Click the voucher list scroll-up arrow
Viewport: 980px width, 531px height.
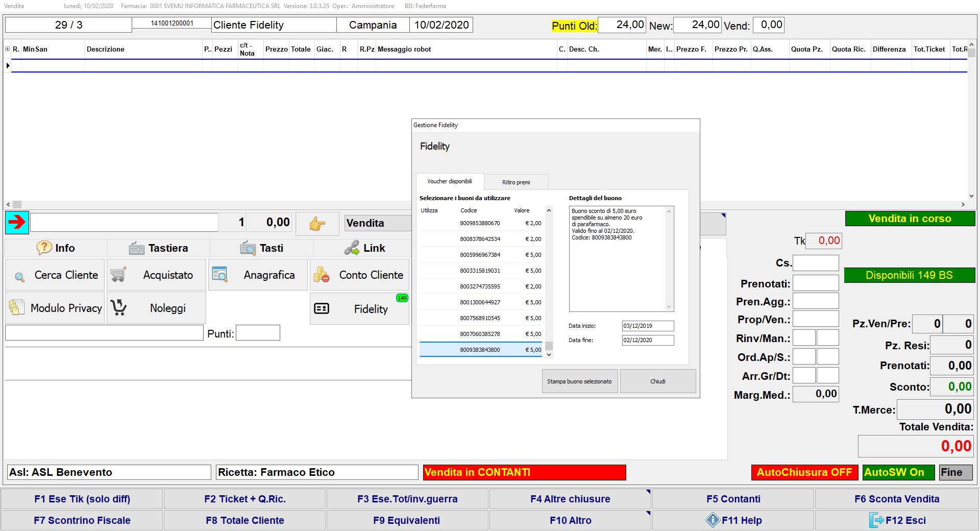coord(549,210)
